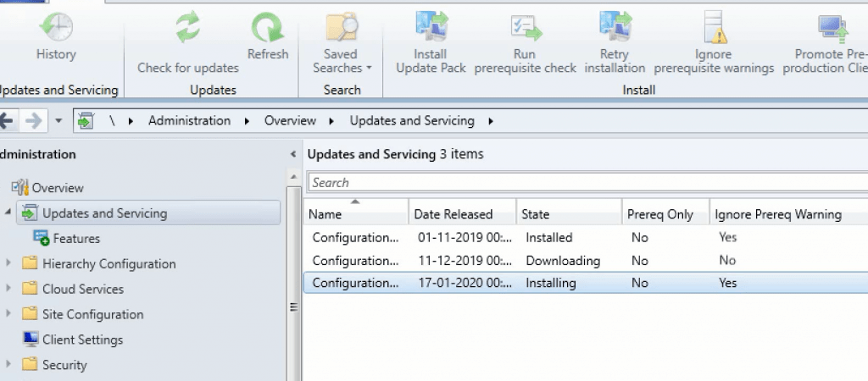Click the Updates and Servicing node icon
This screenshot has width=868, height=381.
(30, 213)
